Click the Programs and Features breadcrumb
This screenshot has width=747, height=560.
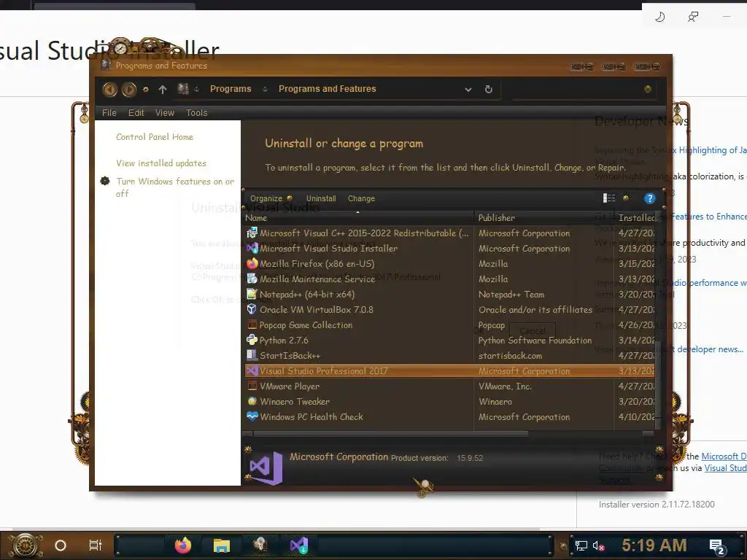[x=328, y=89]
